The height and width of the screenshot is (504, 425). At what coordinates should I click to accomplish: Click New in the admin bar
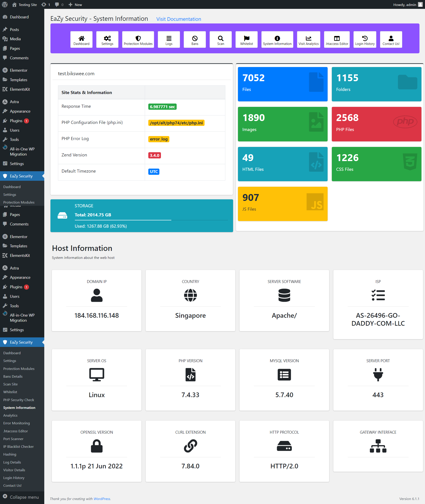click(x=75, y=5)
